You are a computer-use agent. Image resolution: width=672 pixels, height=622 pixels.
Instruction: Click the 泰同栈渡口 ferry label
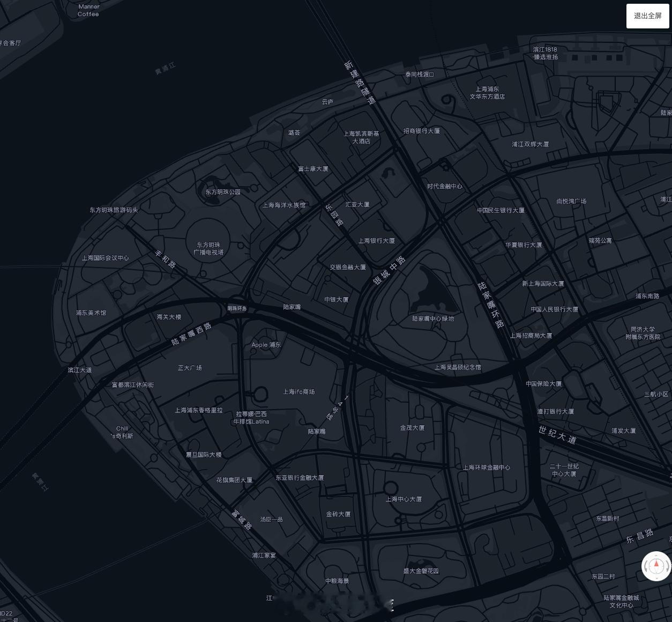tap(420, 75)
